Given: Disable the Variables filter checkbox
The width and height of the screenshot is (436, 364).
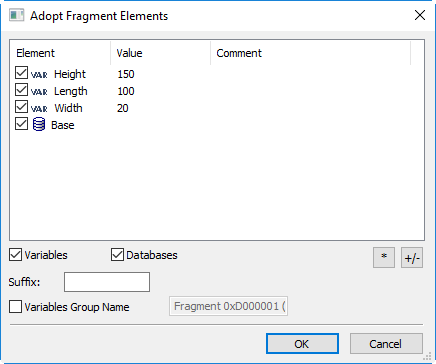Looking at the screenshot, I should (15, 255).
